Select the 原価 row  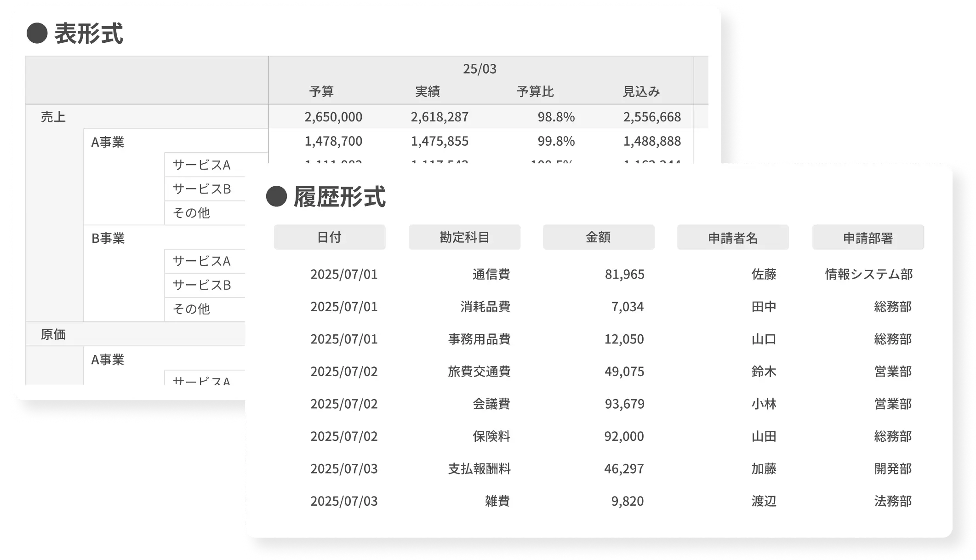[53, 334]
